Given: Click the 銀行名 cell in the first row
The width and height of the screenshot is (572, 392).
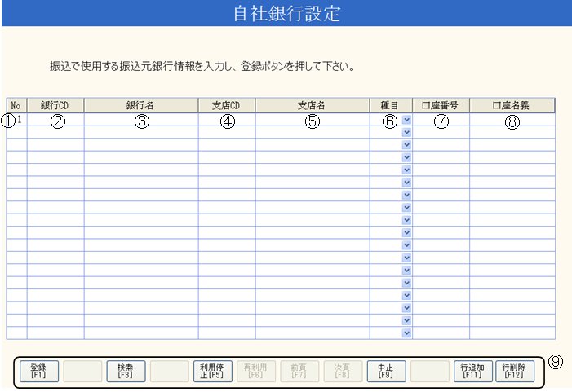Looking at the screenshot, I should [140, 120].
